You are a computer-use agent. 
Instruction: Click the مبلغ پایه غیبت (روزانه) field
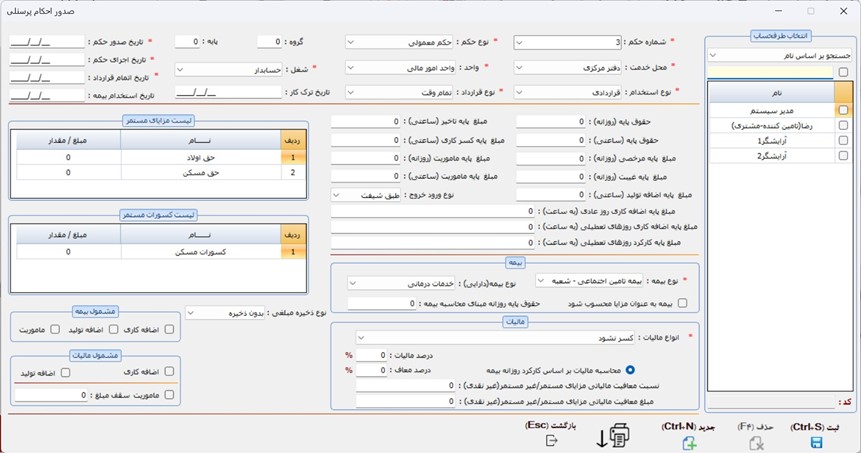[x=551, y=177]
